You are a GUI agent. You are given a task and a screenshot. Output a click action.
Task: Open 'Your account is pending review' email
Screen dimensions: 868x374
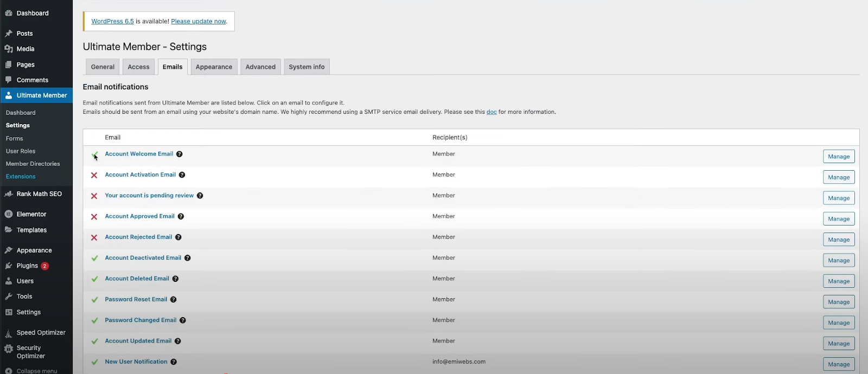(149, 196)
